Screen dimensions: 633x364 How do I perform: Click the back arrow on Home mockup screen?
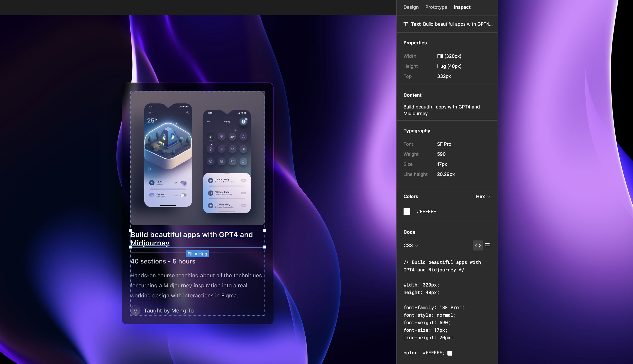[208, 122]
